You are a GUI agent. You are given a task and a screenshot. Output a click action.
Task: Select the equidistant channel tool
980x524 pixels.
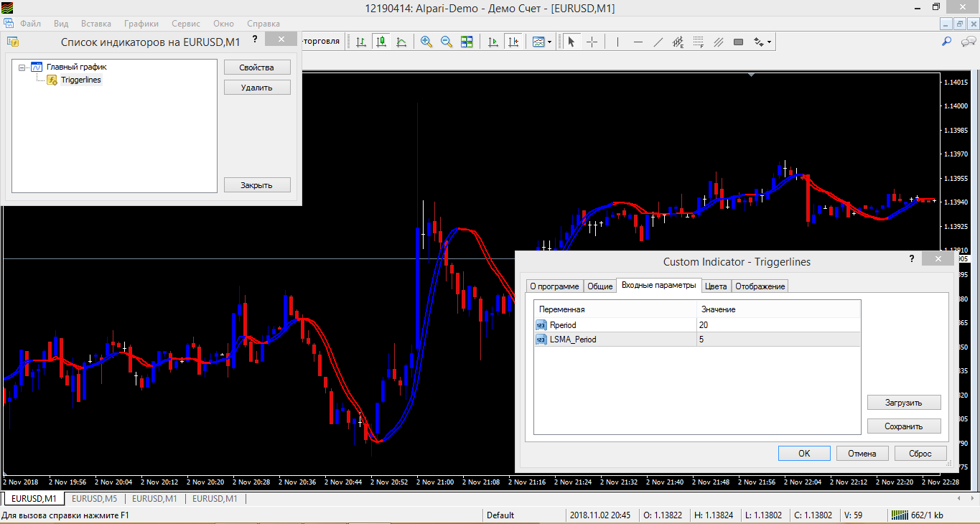pos(678,42)
